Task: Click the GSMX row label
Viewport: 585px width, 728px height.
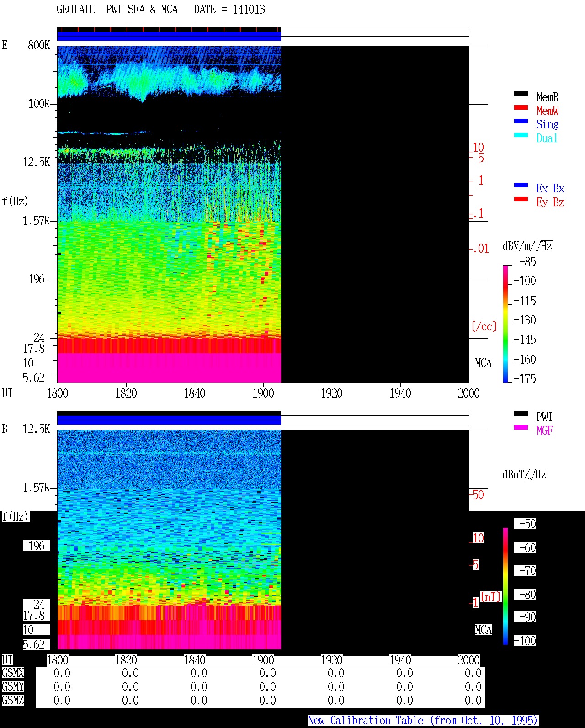Action: 13,673
